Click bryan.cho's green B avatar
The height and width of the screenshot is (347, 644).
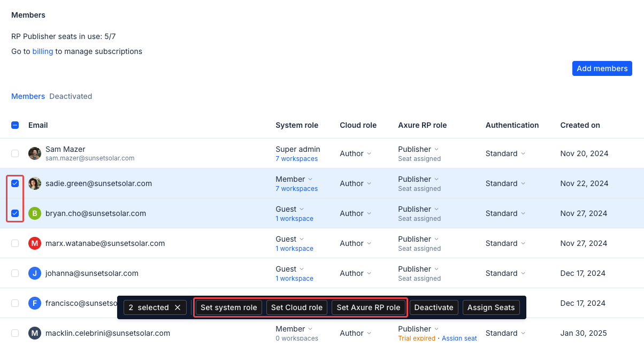tap(35, 213)
